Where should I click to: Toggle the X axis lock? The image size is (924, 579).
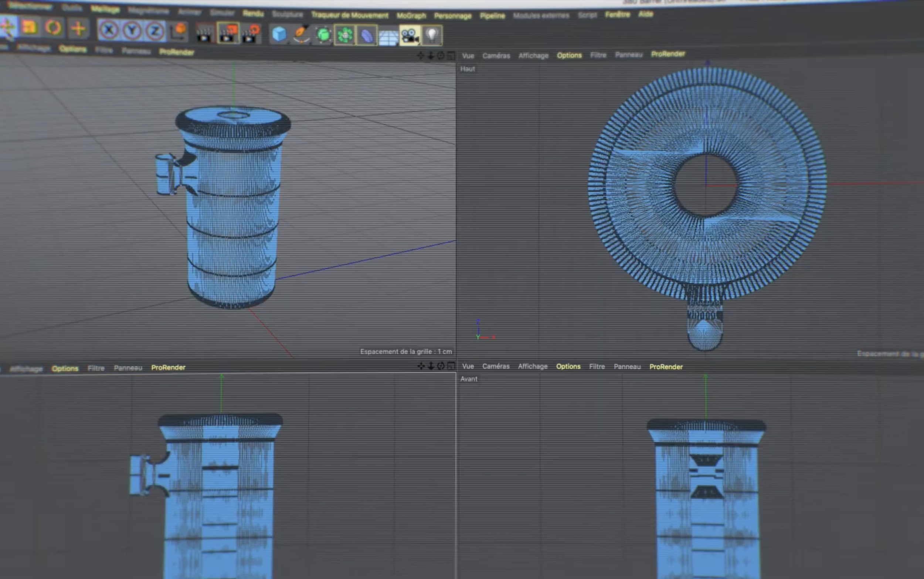coord(110,30)
